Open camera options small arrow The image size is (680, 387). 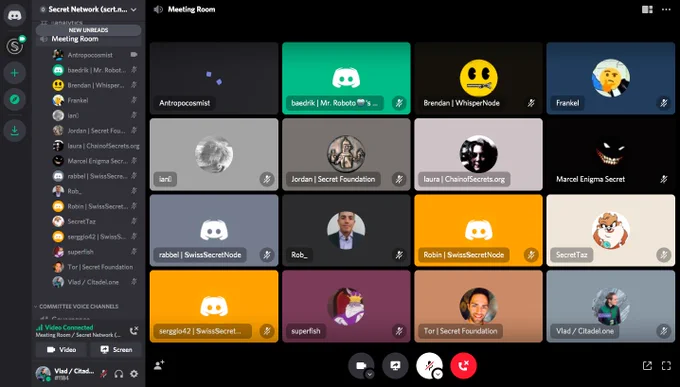click(369, 374)
